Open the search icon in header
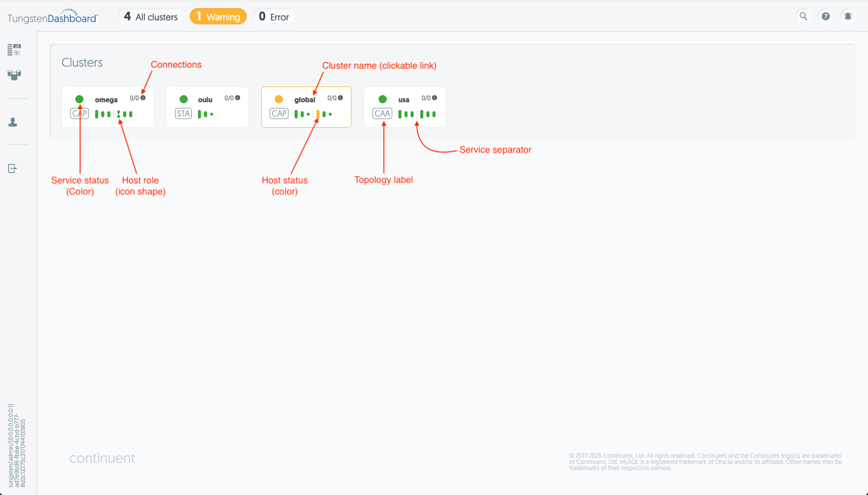Viewport: 868px width, 495px height. [x=803, y=16]
